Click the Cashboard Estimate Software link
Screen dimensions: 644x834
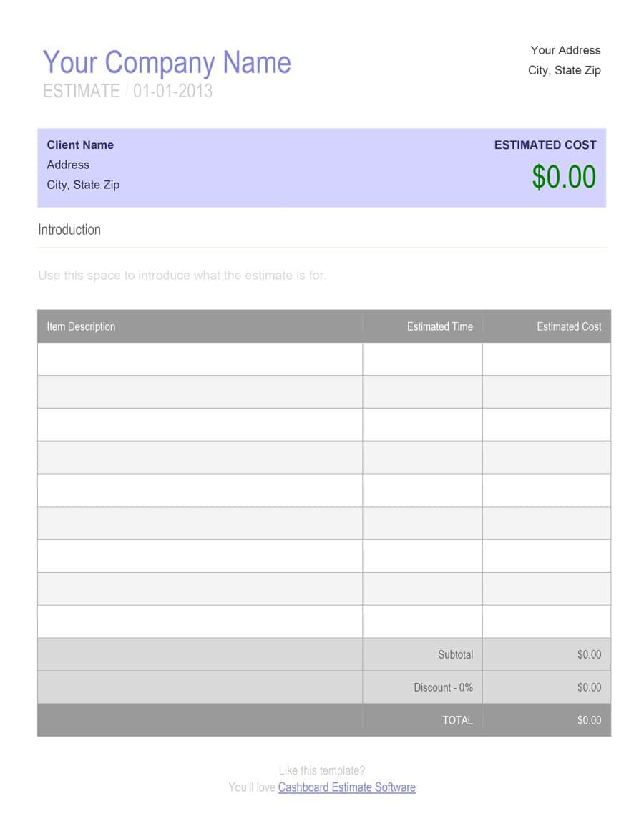(x=346, y=787)
